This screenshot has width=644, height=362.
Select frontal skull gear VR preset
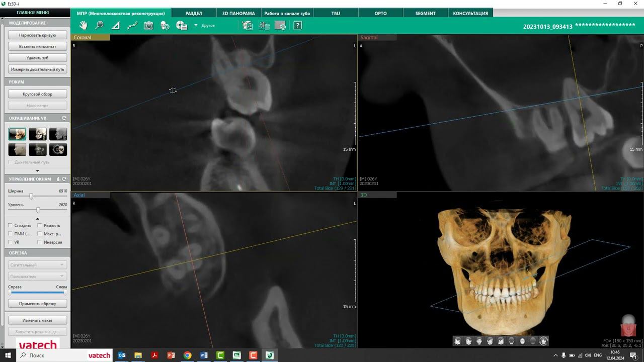[58, 149]
